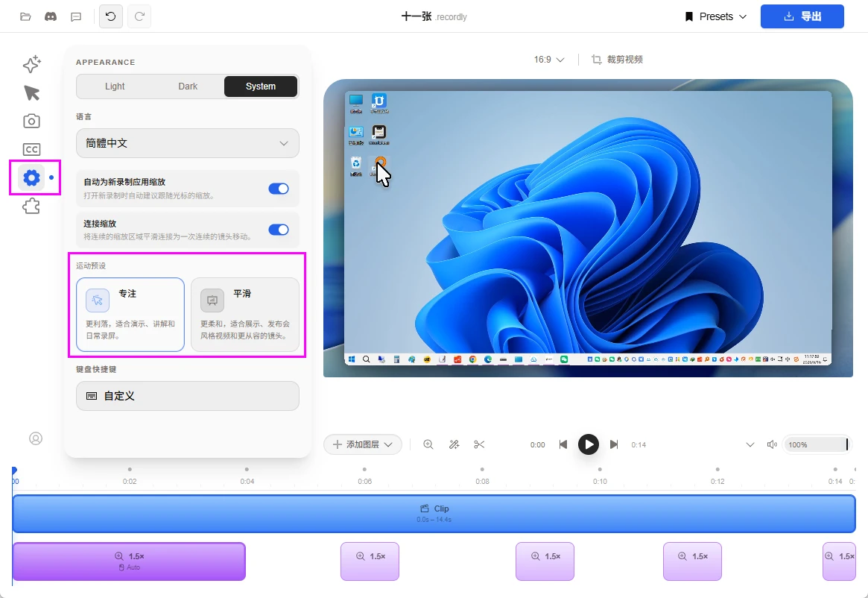Expand the chevron beside the volume icon
The image size is (868, 598).
pos(750,444)
